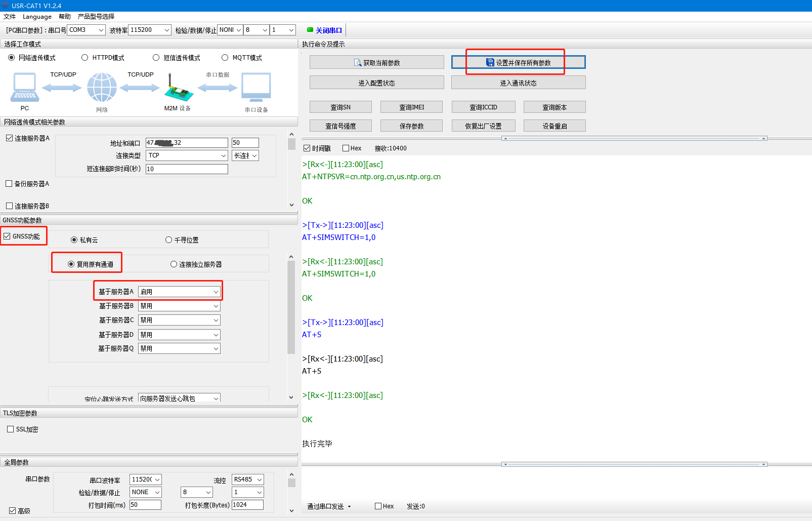Open the 串口号 COM3 dropdown
This screenshot has height=521, width=812.
86,30
